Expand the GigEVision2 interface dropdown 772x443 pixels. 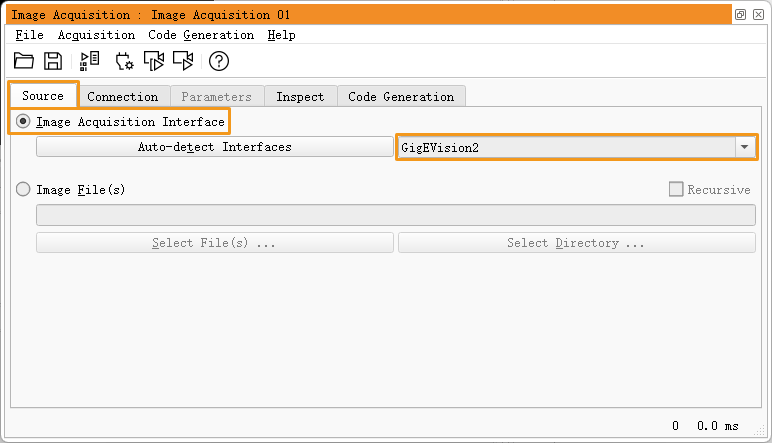[744, 147]
